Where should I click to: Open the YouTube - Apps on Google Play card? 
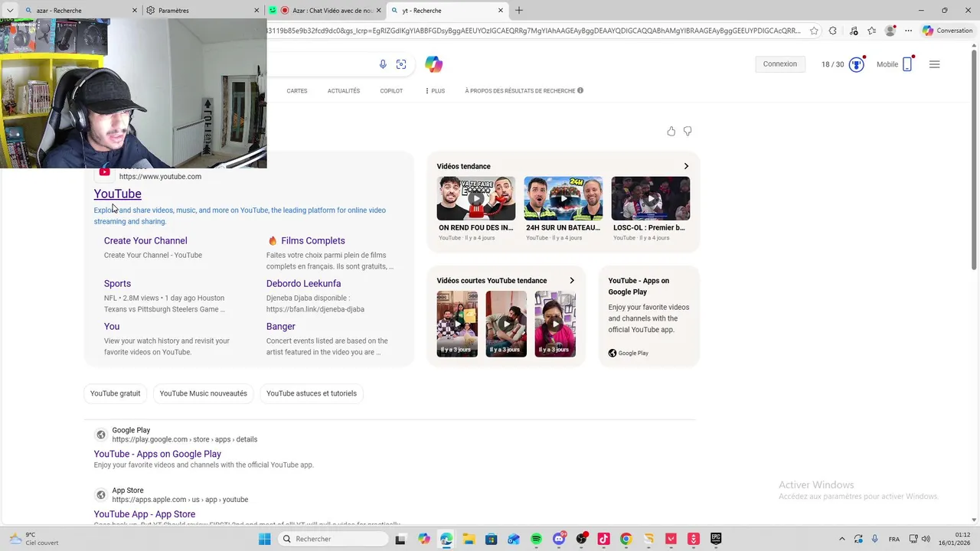point(649,316)
